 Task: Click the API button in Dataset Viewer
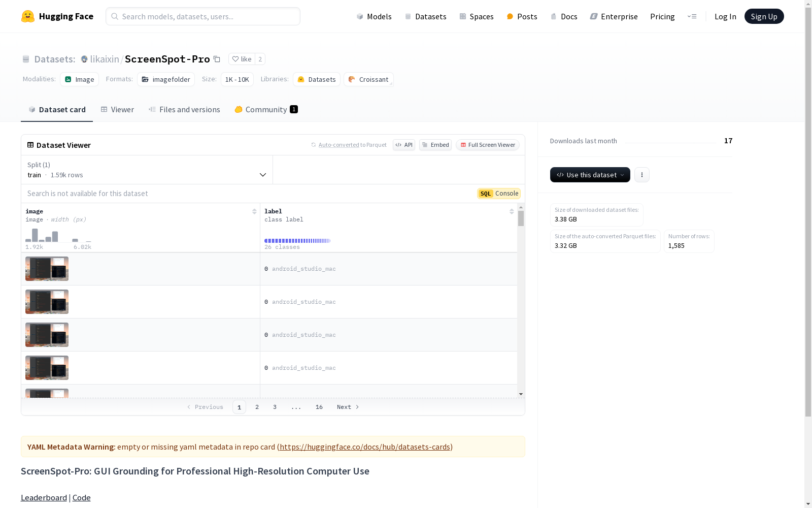pyautogui.click(x=404, y=145)
